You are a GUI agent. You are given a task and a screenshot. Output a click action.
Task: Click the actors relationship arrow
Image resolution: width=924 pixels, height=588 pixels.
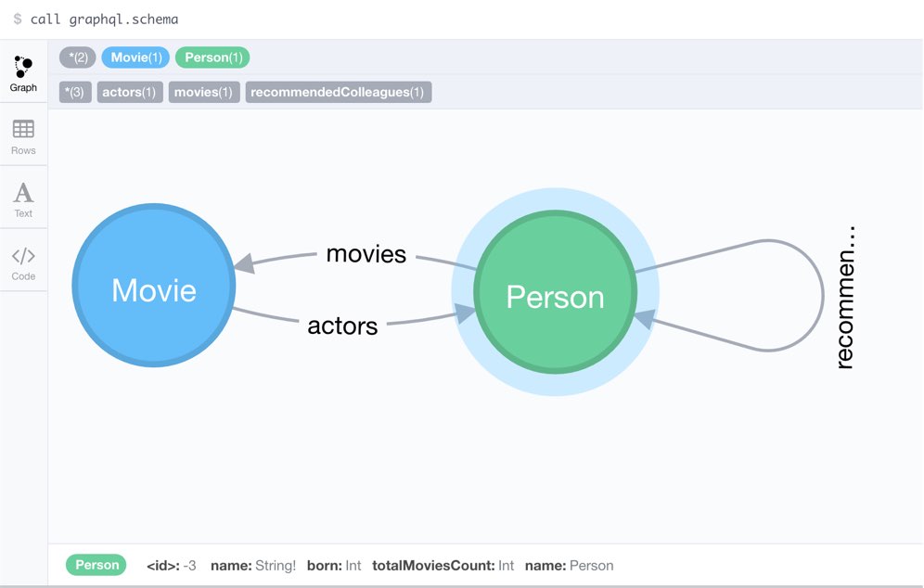click(343, 326)
